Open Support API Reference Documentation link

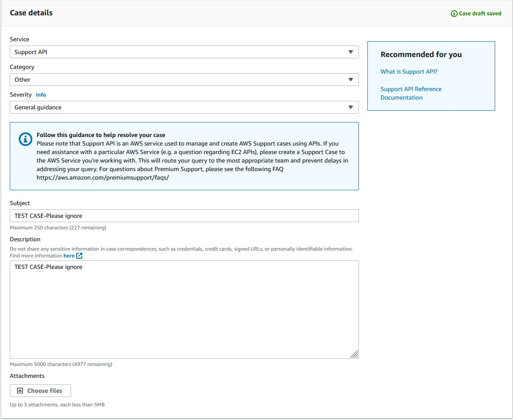pos(411,93)
